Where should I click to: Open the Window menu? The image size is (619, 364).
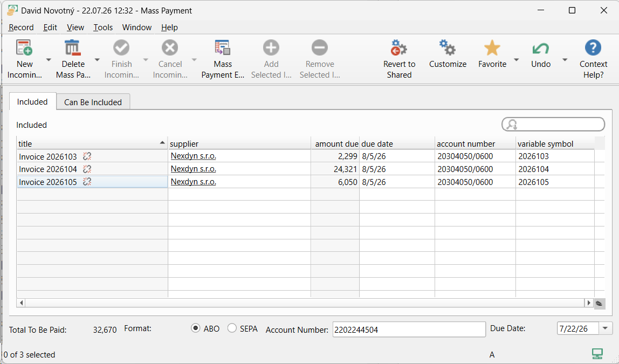click(x=136, y=28)
